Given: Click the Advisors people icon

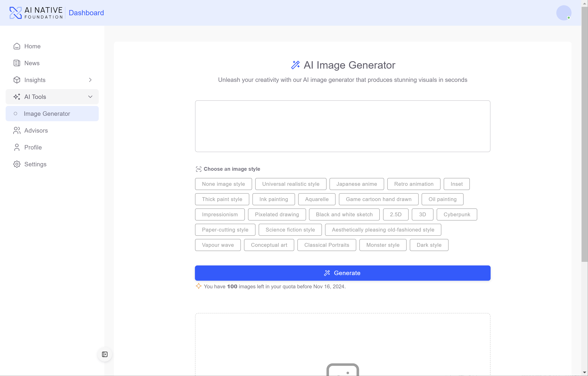Looking at the screenshot, I should (x=17, y=130).
